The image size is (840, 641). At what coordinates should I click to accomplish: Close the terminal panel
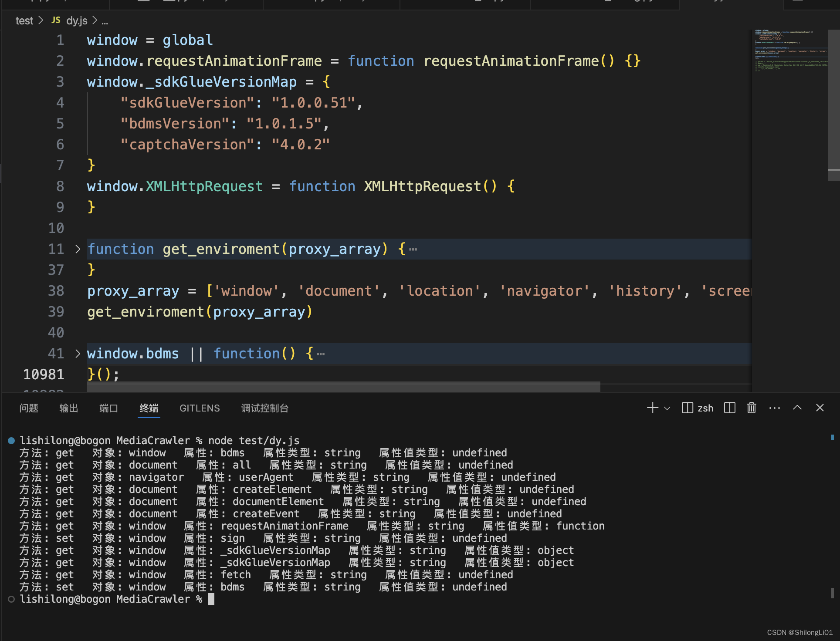(820, 408)
